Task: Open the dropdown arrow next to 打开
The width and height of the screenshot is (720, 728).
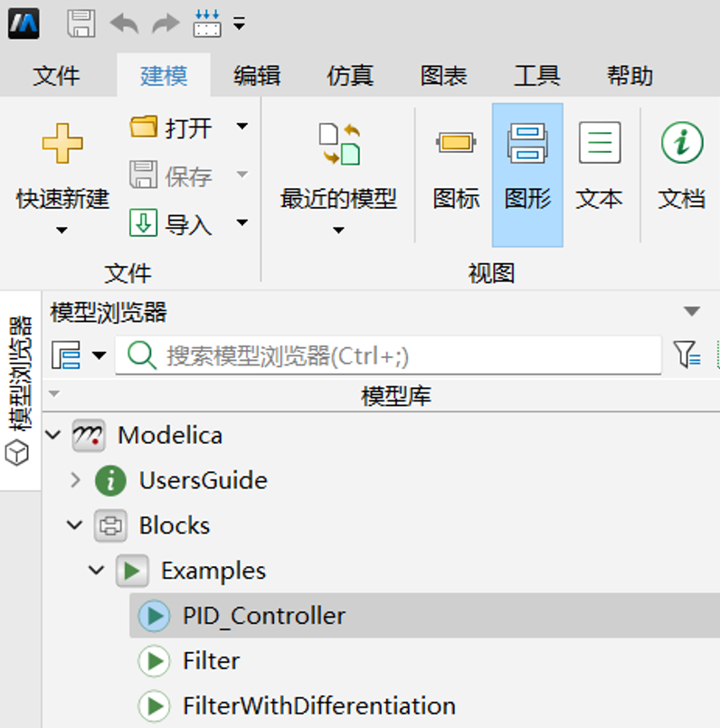Action: [x=242, y=127]
